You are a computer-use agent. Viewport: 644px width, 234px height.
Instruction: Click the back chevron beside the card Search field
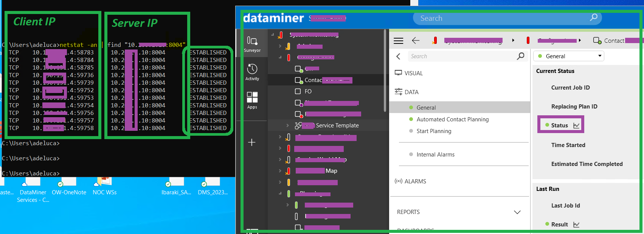pyautogui.click(x=398, y=56)
